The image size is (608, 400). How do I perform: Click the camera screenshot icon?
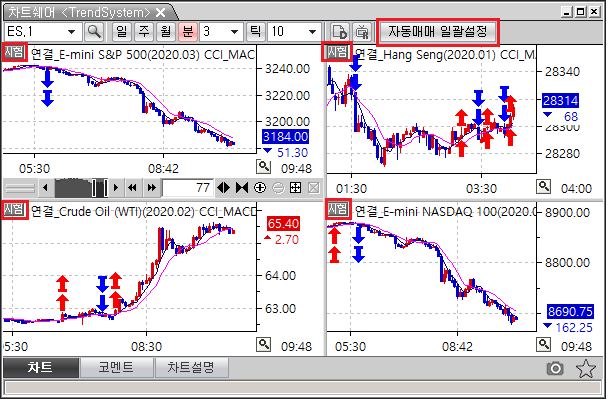coord(555,368)
